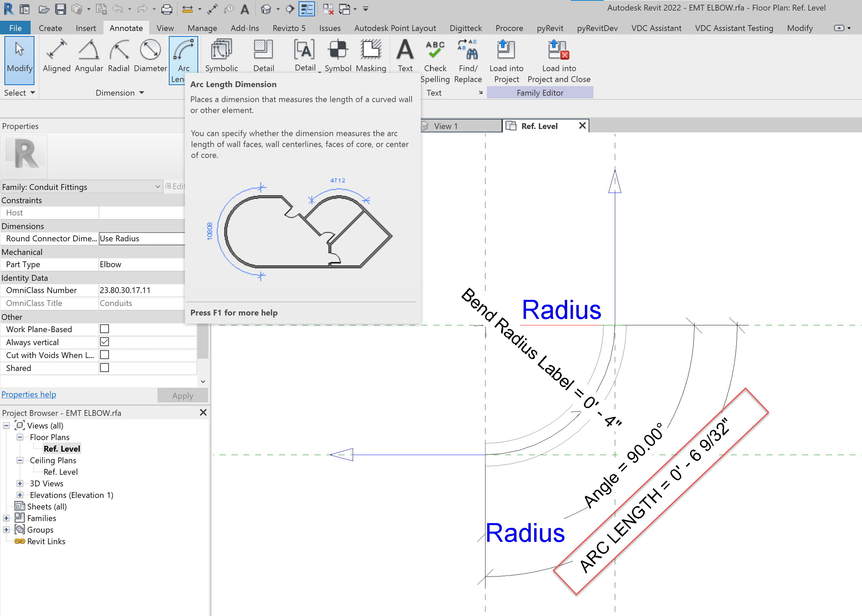Select the Aligned dimension tool
862x616 pixels.
pyautogui.click(x=57, y=56)
